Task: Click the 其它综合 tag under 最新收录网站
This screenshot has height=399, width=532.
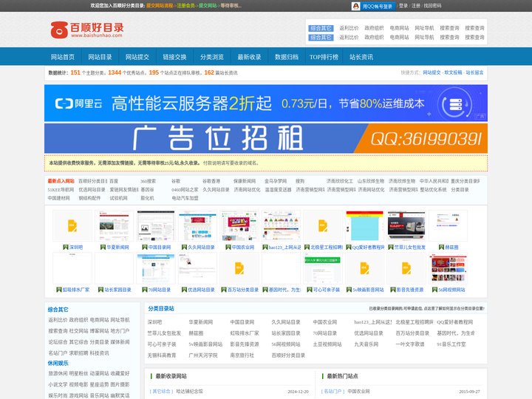Action: tap(162, 391)
